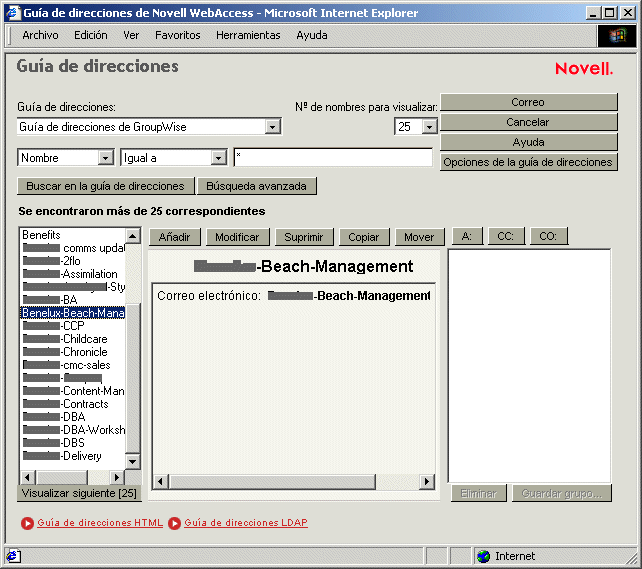The image size is (642, 569).
Task: Click the Correo button
Action: 529,102
